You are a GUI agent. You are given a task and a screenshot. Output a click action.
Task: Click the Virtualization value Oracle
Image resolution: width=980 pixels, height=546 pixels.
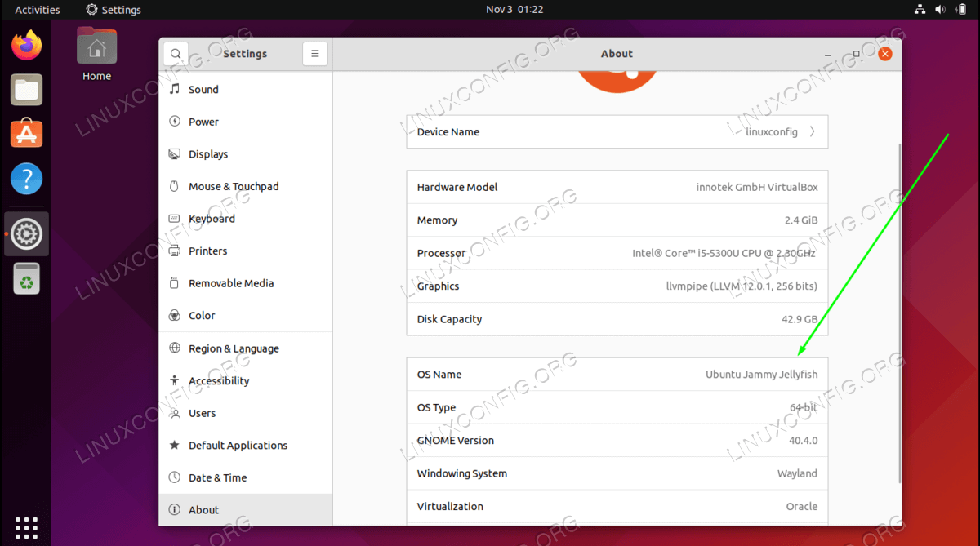pos(802,506)
